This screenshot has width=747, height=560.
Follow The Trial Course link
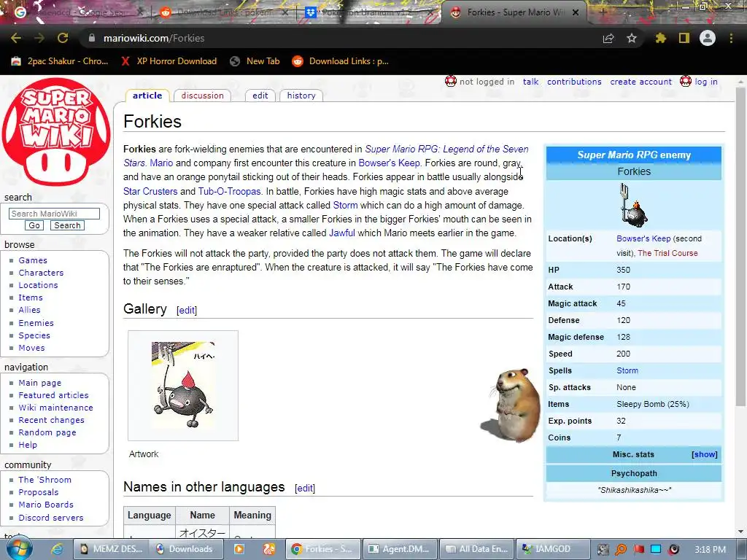point(667,253)
